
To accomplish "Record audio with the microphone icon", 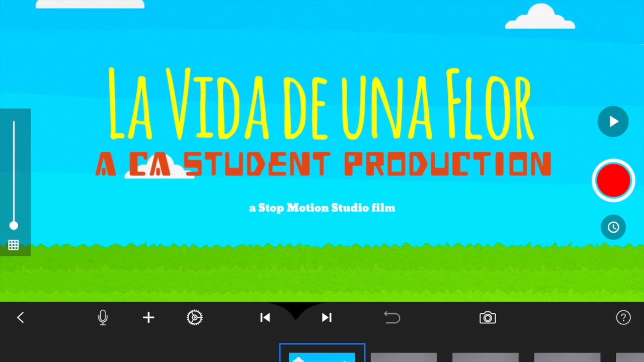I will click(103, 318).
